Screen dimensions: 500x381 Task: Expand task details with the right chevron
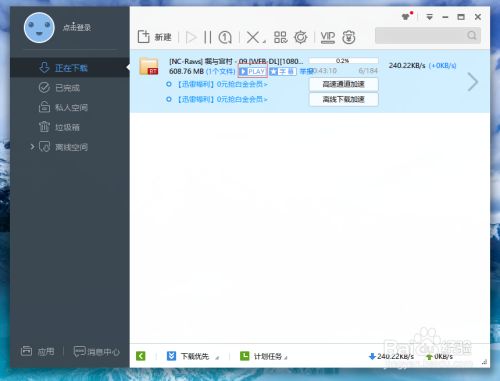pyautogui.click(x=473, y=82)
